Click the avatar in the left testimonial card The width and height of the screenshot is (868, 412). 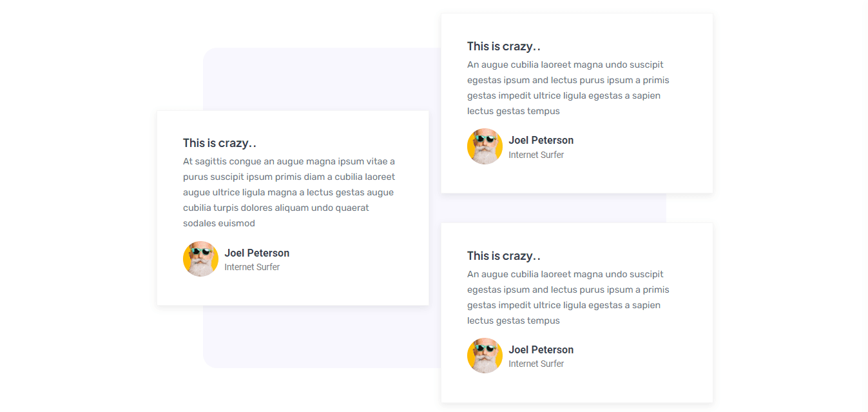(x=200, y=259)
